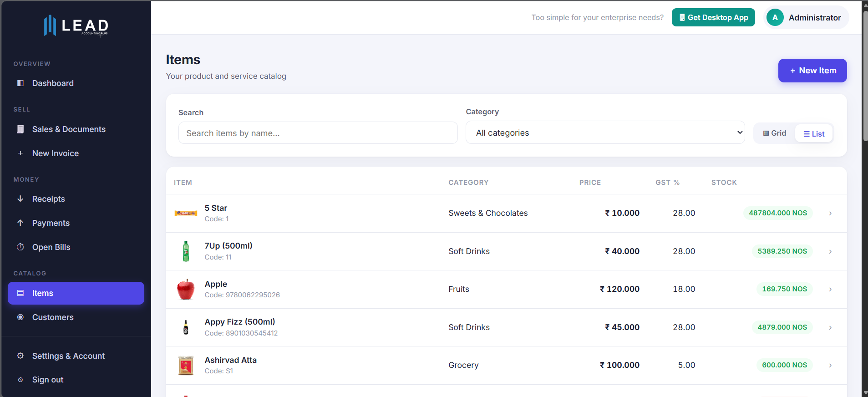Screen dimensions: 868x397
Task: Click the plus icon beside New Invoice
Action: 20,153
